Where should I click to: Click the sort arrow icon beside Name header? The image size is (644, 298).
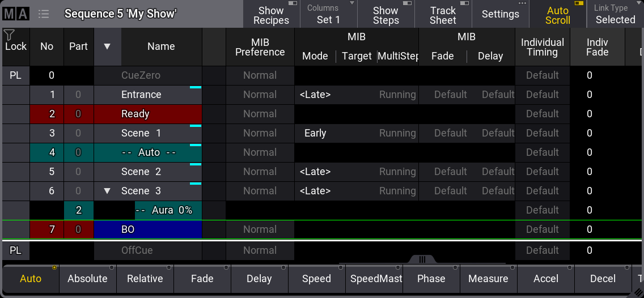tap(107, 46)
